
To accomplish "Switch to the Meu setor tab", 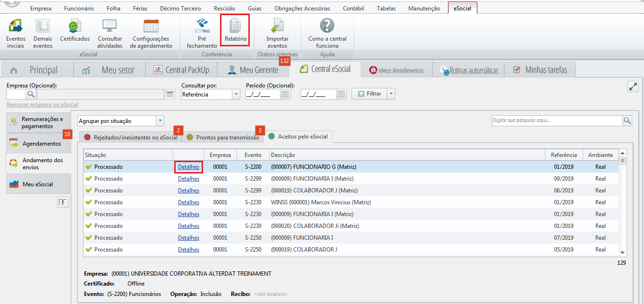I will click(x=110, y=70).
